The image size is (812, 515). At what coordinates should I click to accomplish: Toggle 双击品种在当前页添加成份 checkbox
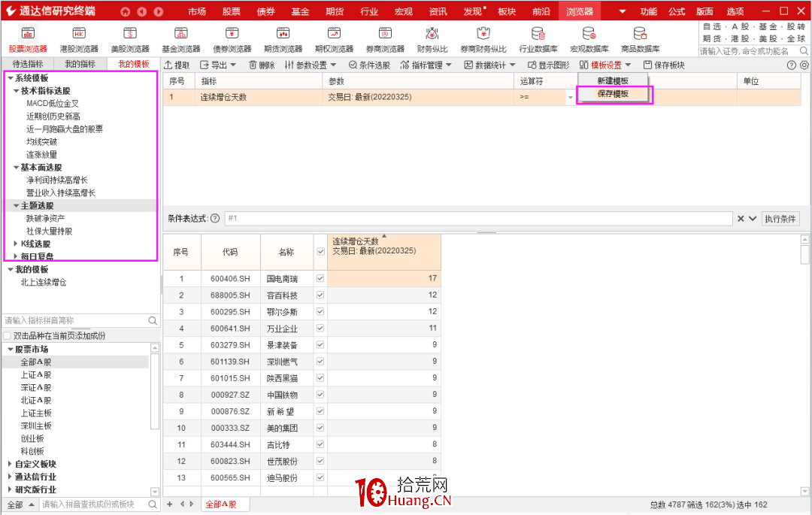[x=8, y=335]
